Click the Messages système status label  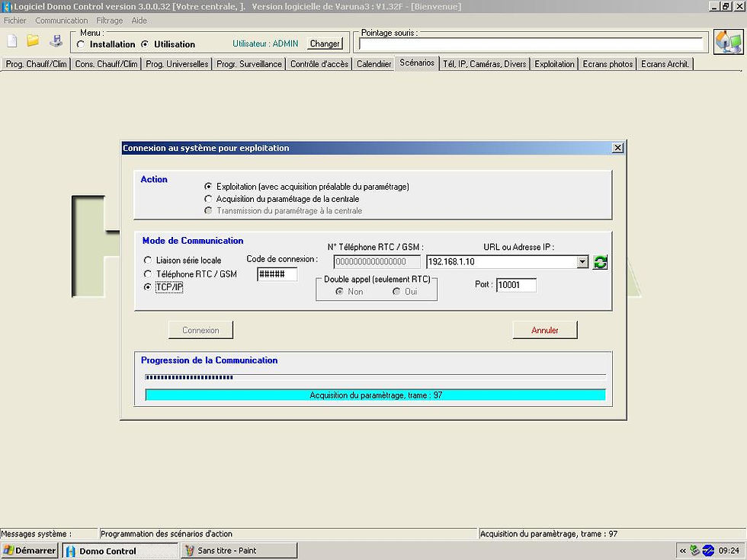coord(37,534)
